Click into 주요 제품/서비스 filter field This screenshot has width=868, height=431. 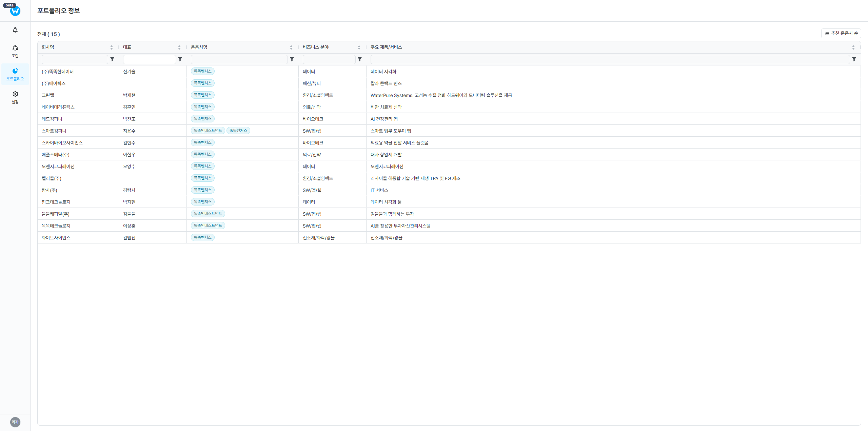click(x=610, y=59)
